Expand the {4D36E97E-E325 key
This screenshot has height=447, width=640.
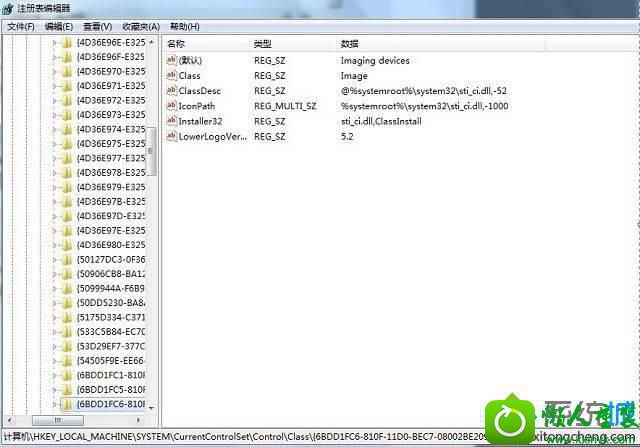point(55,231)
